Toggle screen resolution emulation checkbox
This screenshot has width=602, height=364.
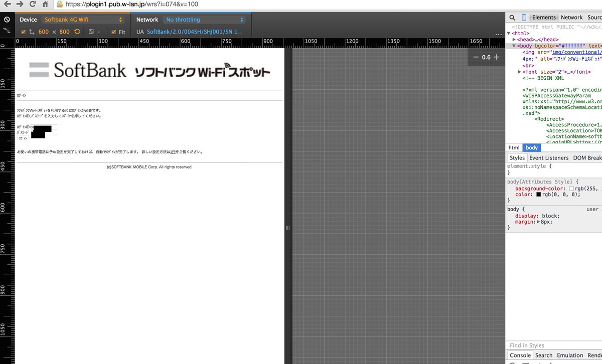(23, 32)
